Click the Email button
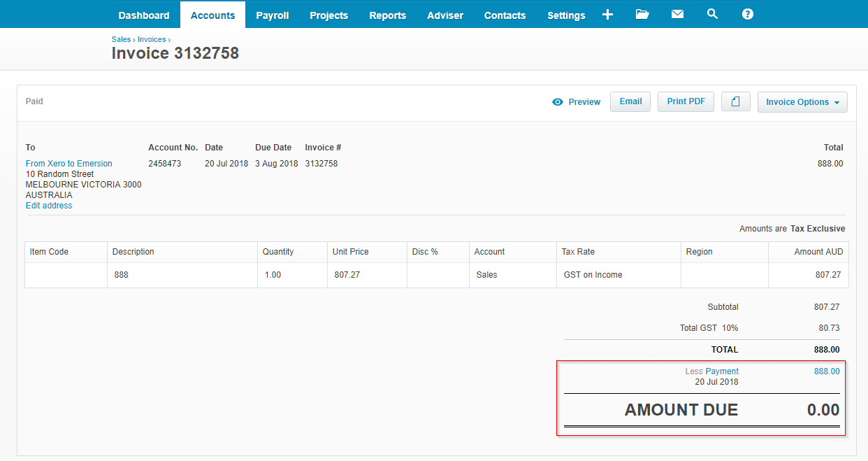The height and width of the screenshot is (461, 868). pos(630,102)
